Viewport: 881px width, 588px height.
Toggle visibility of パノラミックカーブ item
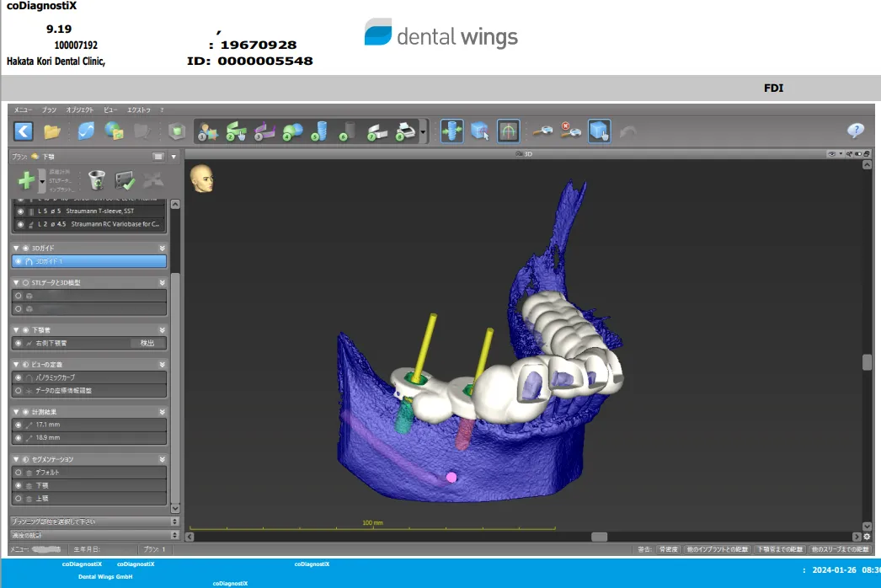[19, 377]
